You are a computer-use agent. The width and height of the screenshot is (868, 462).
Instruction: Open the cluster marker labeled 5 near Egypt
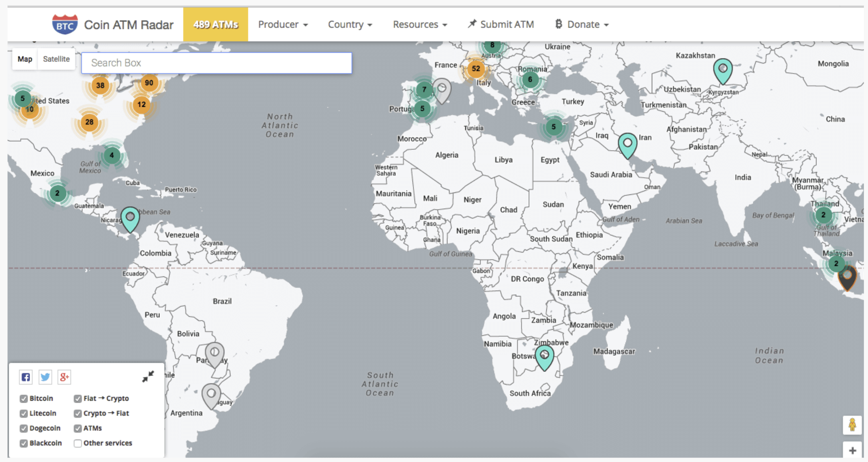pos(554,127)
